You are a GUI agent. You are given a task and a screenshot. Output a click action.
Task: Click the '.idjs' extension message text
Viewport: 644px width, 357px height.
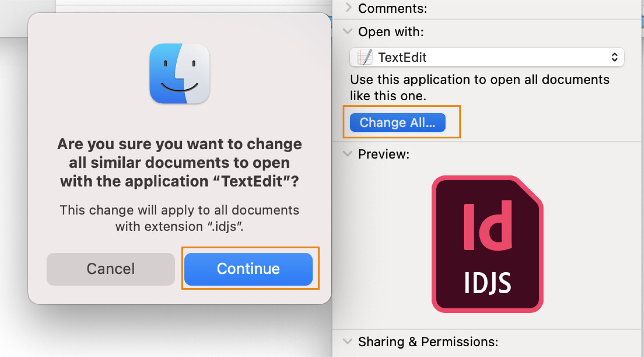point(179,218)
